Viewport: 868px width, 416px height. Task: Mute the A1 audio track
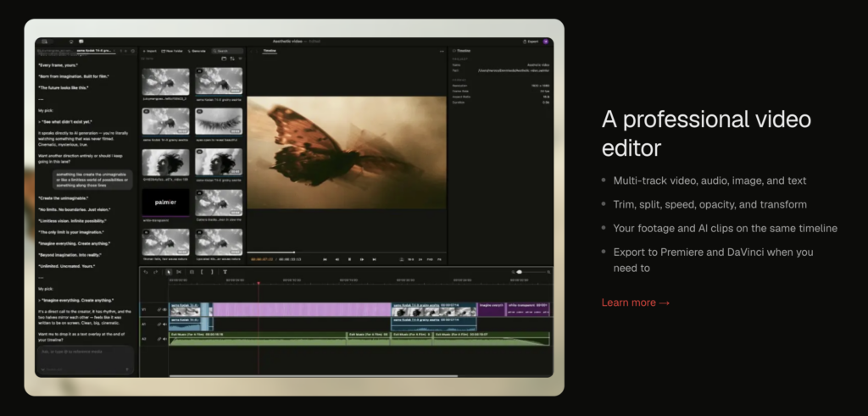point(164,324)
